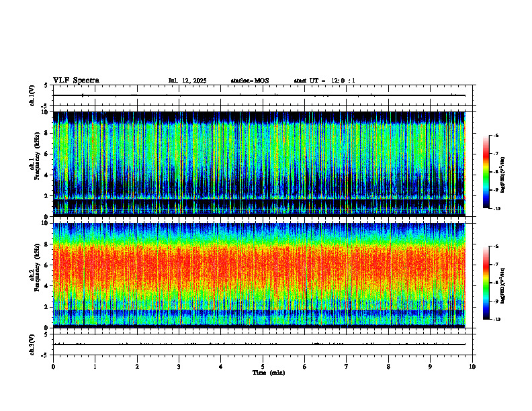Click the "1" tick label on Time axis
This screenshot has width=532, height=411.
click(x=95, y=367)
